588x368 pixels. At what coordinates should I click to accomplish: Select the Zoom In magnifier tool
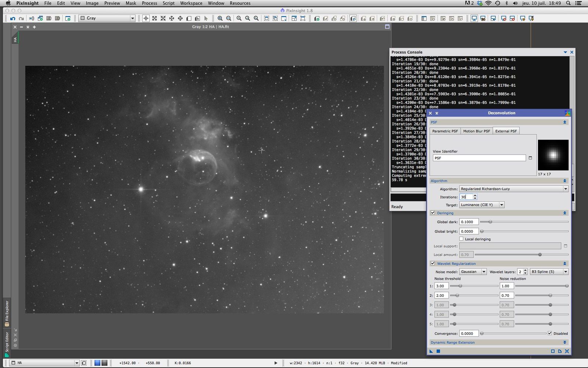[x=220, y=18]
